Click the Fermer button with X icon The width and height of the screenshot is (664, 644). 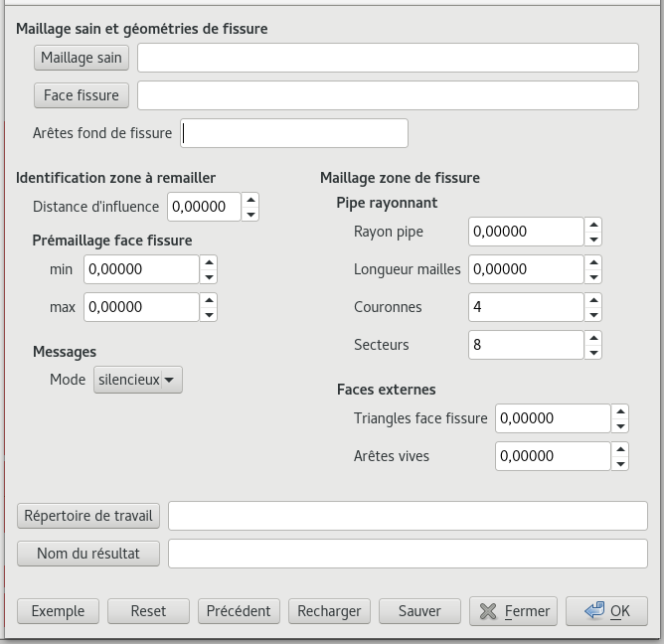click(x=513, y=611)
